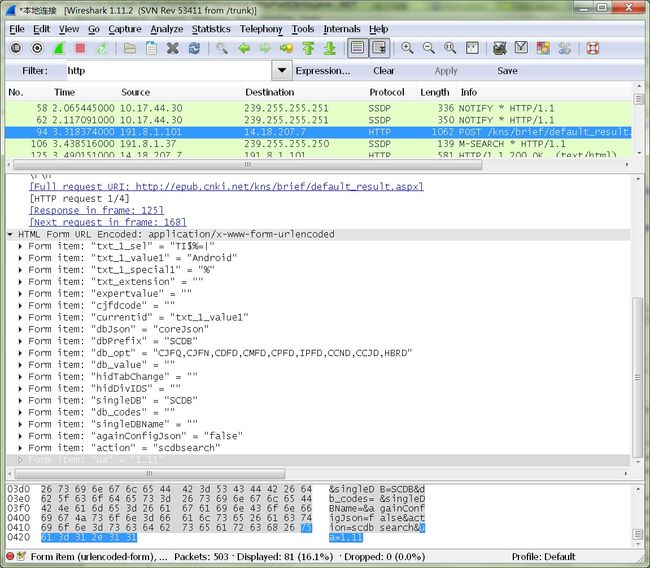
Task: Reload the capture file
Action: tap(194, 49)
